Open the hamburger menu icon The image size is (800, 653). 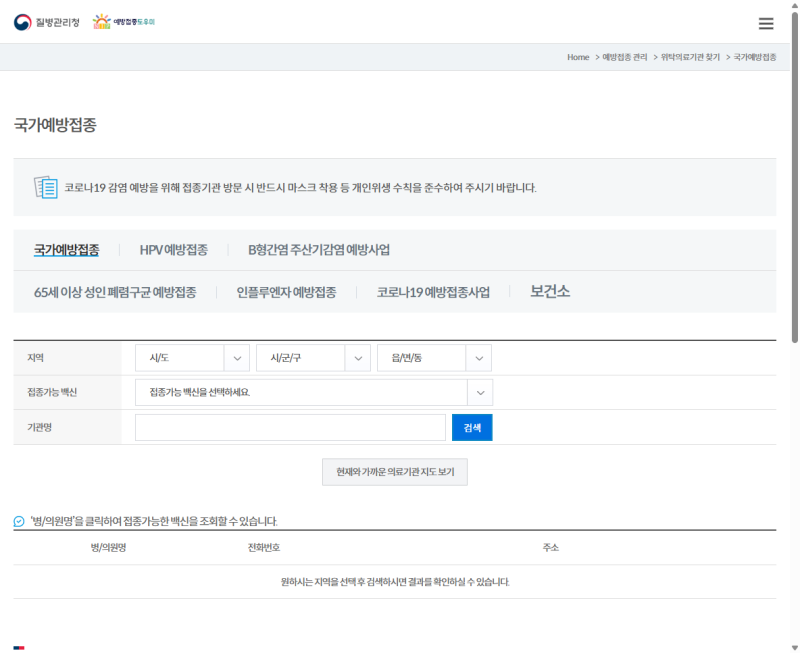click(765, 23)
